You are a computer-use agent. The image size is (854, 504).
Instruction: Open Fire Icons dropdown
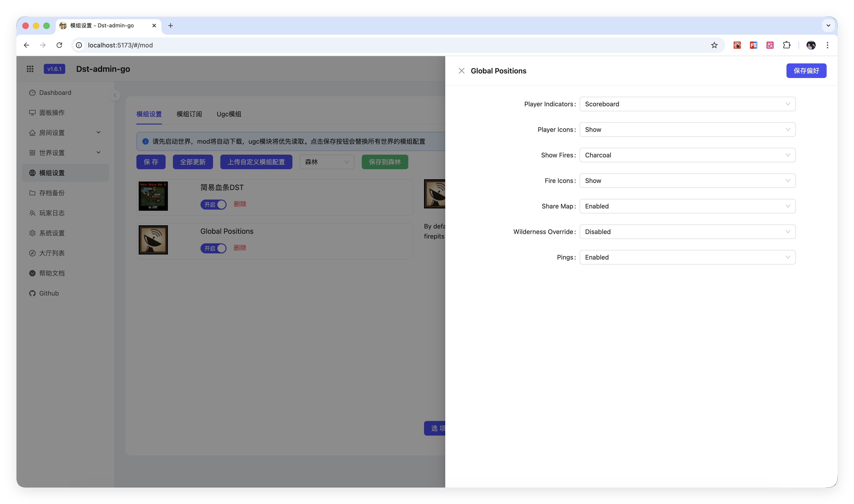point(687,181)
